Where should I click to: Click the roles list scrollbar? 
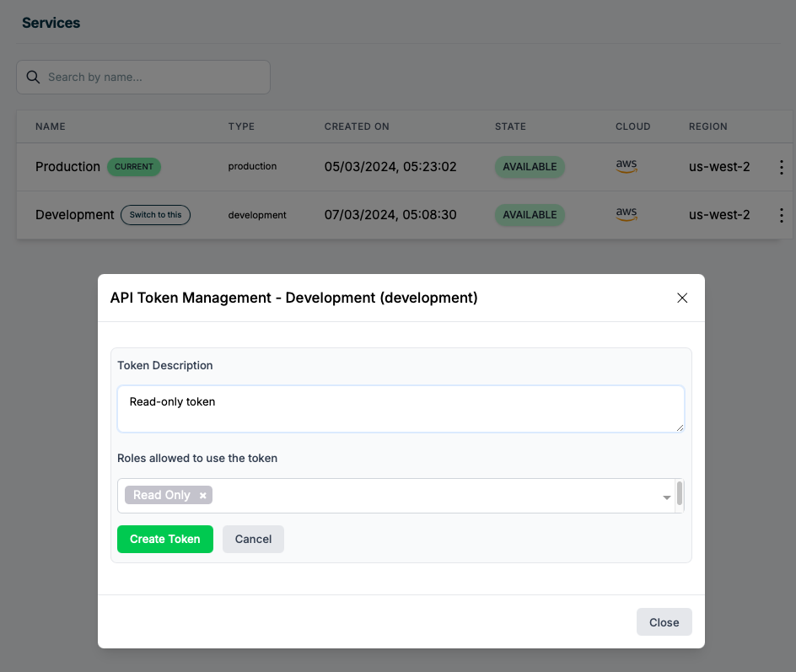680,494
